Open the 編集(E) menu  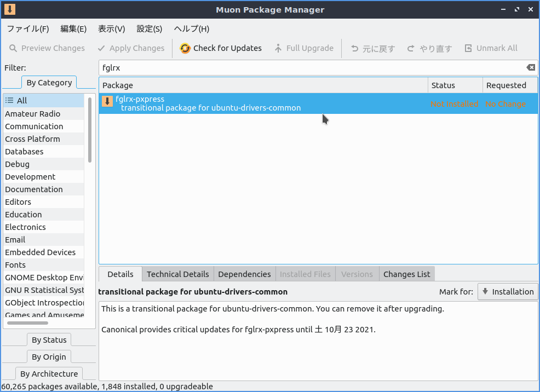tap(73, 29)
